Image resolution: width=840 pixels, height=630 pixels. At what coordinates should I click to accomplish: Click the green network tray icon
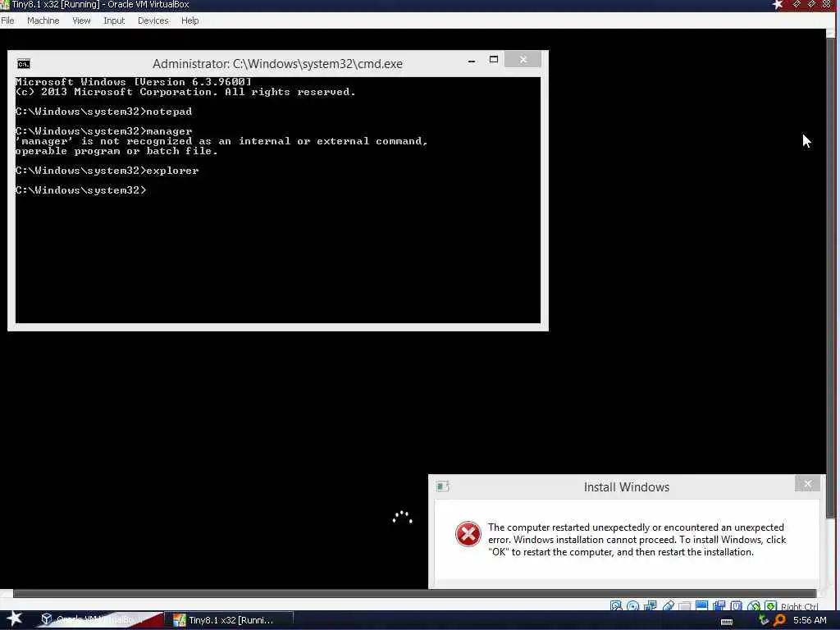(x=764, y=620)
